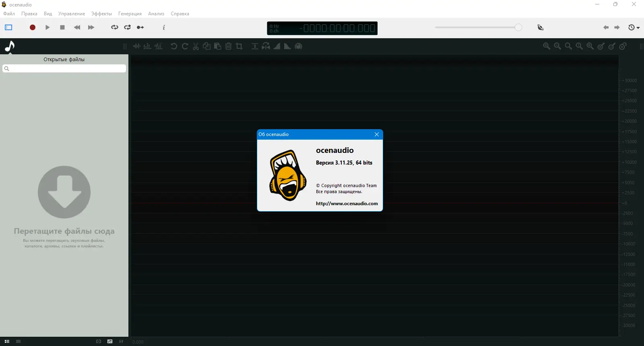Click the time display counter
This screenshot has height=346, width=644.
coord(322,28)
